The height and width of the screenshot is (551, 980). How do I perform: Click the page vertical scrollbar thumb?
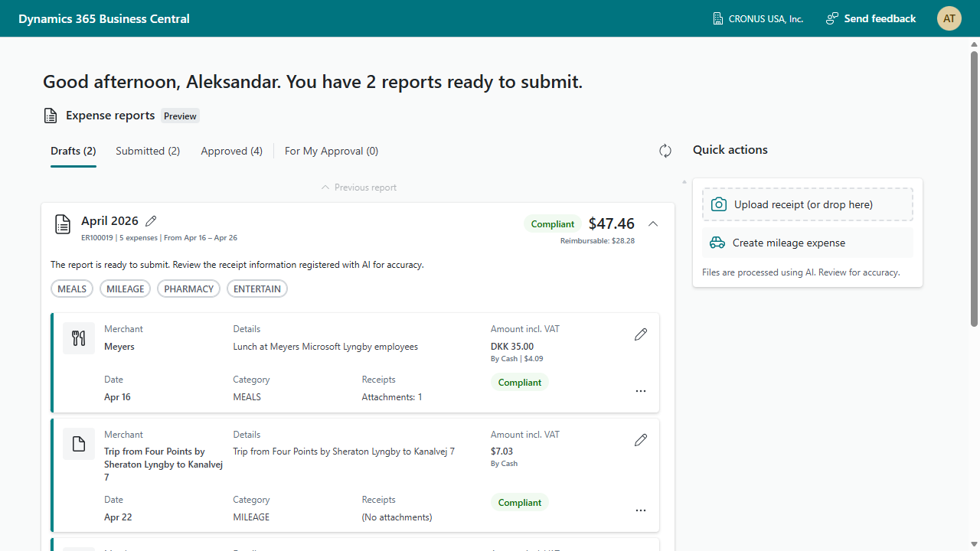pos(975,188)
